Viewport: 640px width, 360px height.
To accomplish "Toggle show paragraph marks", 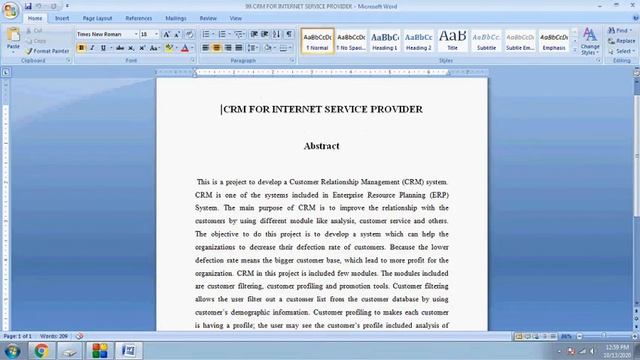I will [289, 34].
